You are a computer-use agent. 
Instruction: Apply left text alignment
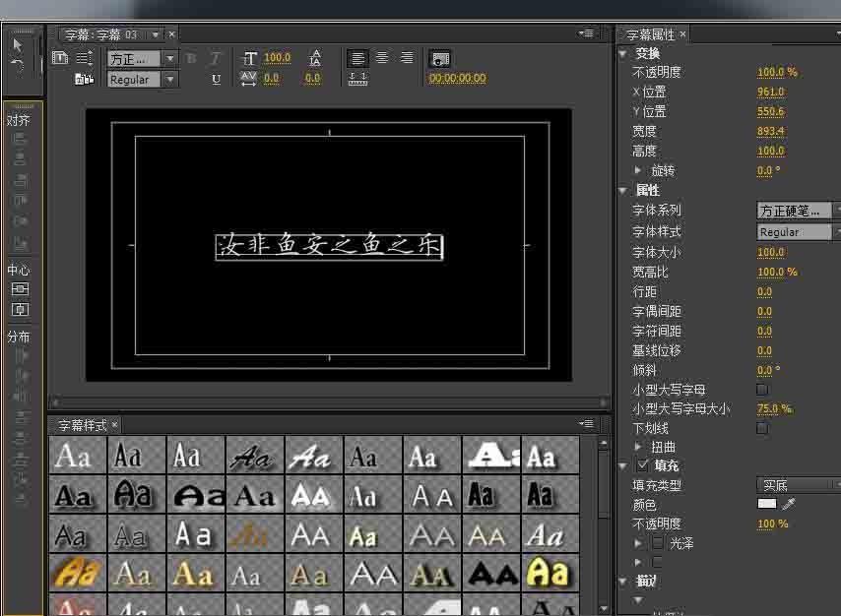coord(357,58)
